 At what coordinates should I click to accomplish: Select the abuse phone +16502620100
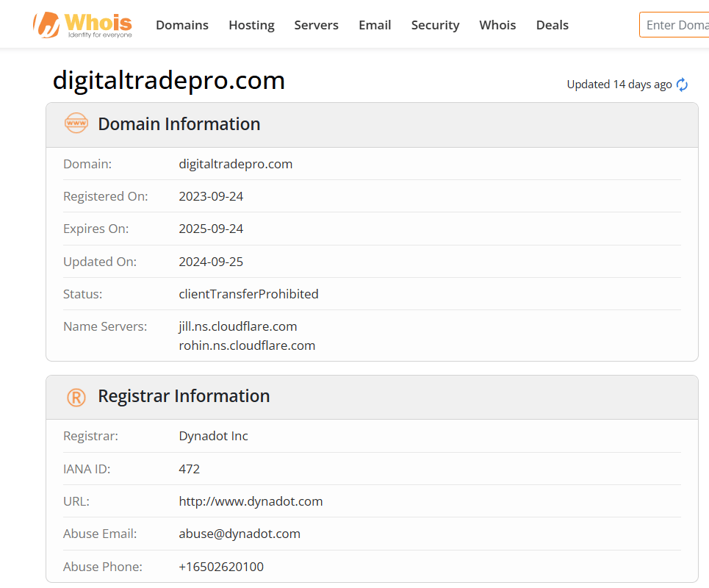coord(221,567)
